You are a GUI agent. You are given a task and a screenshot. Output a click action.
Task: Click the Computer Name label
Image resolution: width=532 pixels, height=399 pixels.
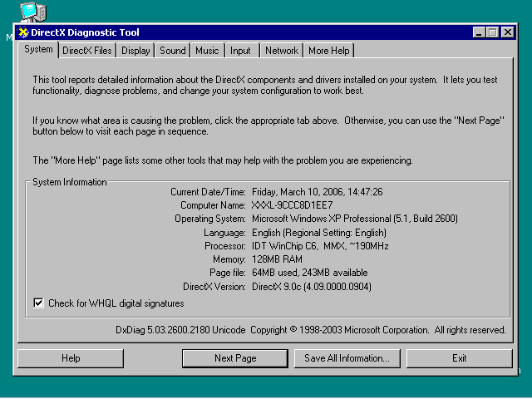213,205
